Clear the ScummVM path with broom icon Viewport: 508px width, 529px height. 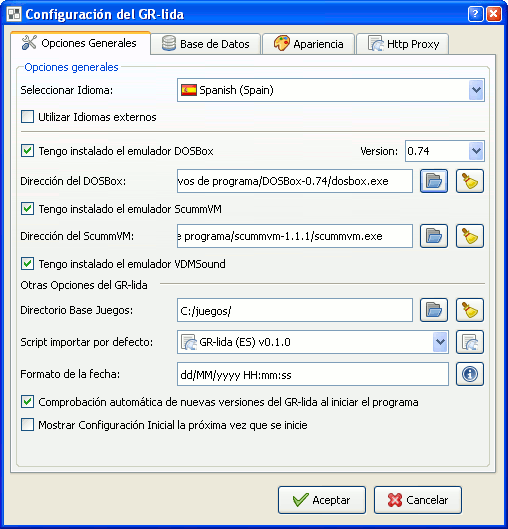coord(470,236)
